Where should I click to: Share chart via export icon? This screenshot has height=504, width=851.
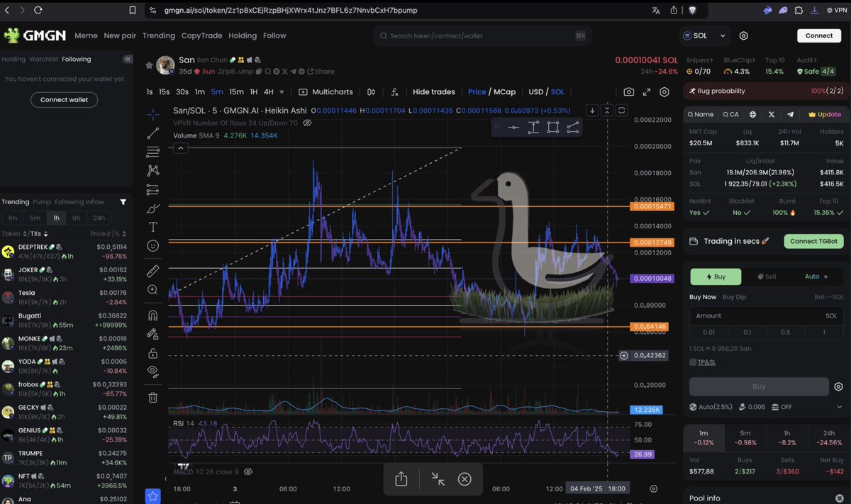(x=401, y=479)
